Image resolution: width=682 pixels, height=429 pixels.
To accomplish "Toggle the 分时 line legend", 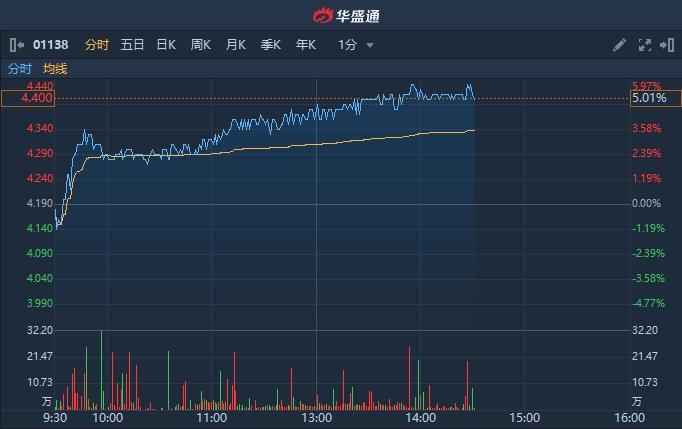I will pyautogui.click(x=20, y=69).
